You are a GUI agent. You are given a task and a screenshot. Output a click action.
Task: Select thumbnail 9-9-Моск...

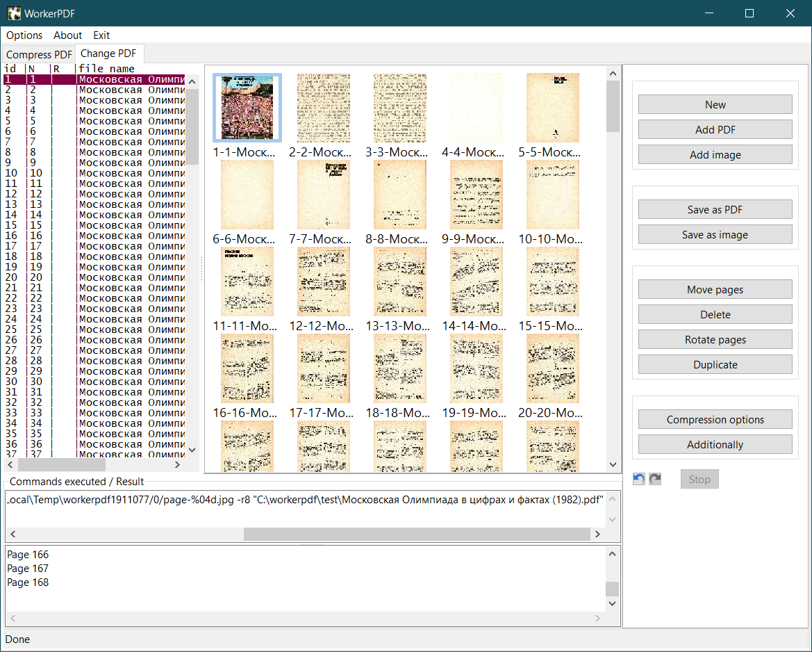476,195
